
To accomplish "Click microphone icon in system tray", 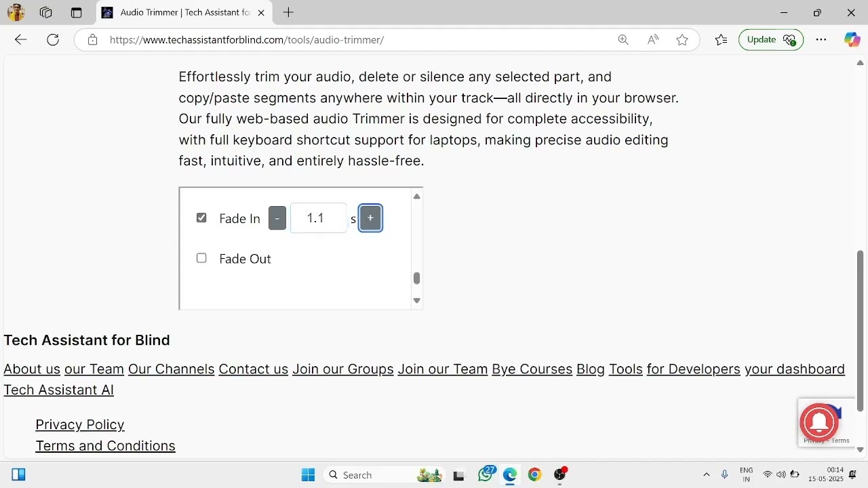I will [725, 475].
